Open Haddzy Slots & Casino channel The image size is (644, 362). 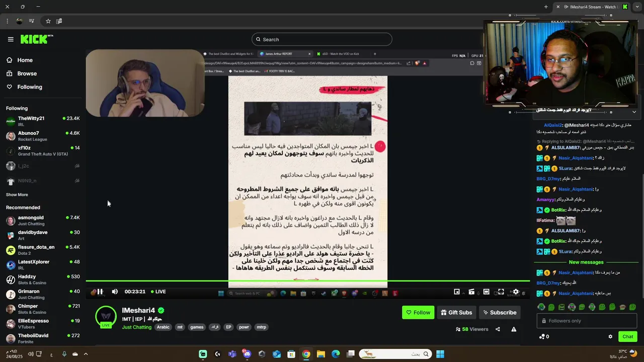coord(43,280)
